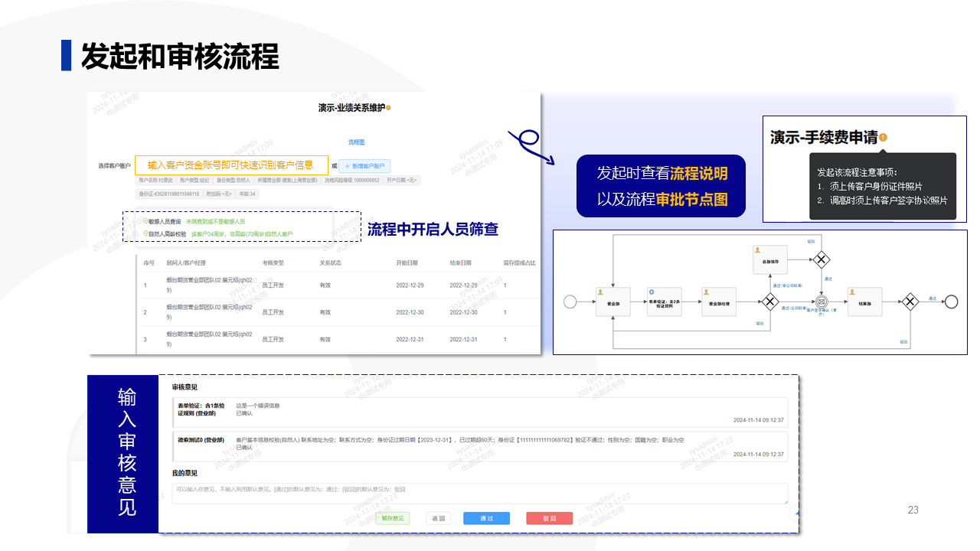Screen dimensions: 980x551
Task: Click the 留存提成占比 column header
Action: [519, 262]
